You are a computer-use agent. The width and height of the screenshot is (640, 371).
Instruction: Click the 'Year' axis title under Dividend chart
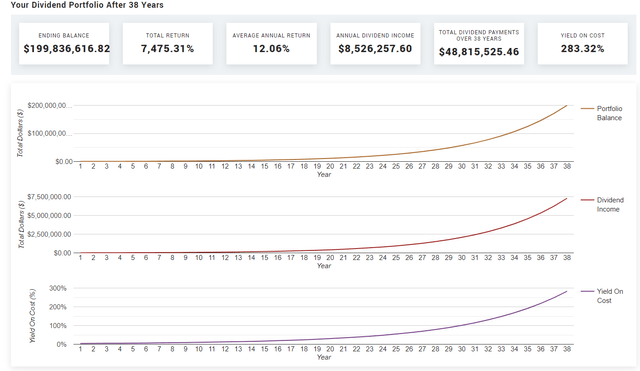click(324, 266)
